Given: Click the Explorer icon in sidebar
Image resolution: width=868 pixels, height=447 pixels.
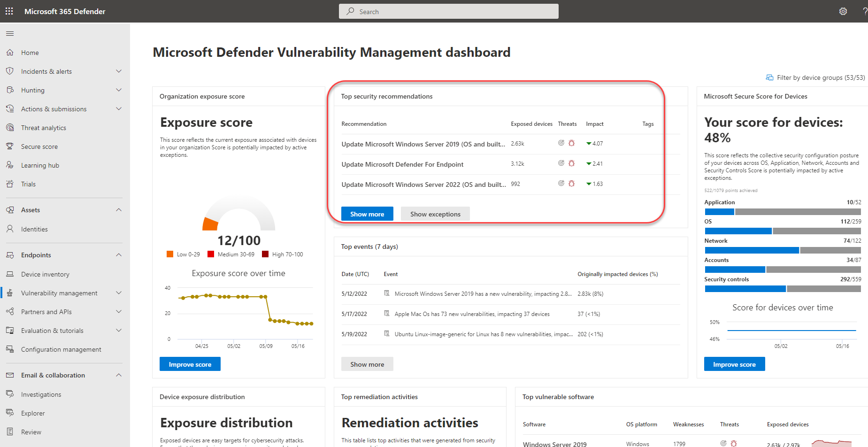Looking at the screenshot, I should coord(10,413).
